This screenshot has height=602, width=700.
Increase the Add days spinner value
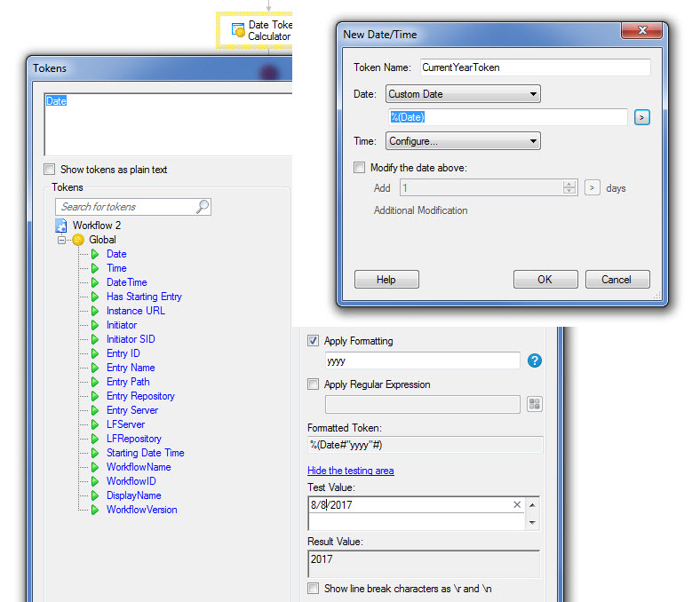click(569, 185)
